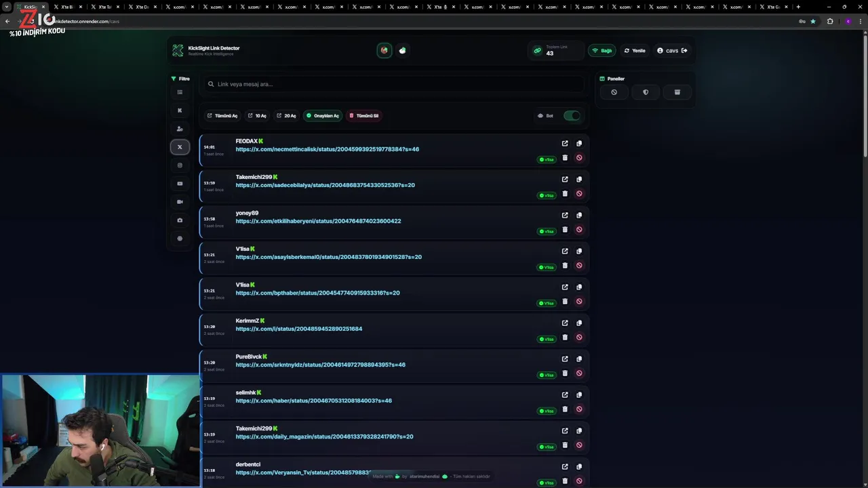Open the shield panel icon

646,92
